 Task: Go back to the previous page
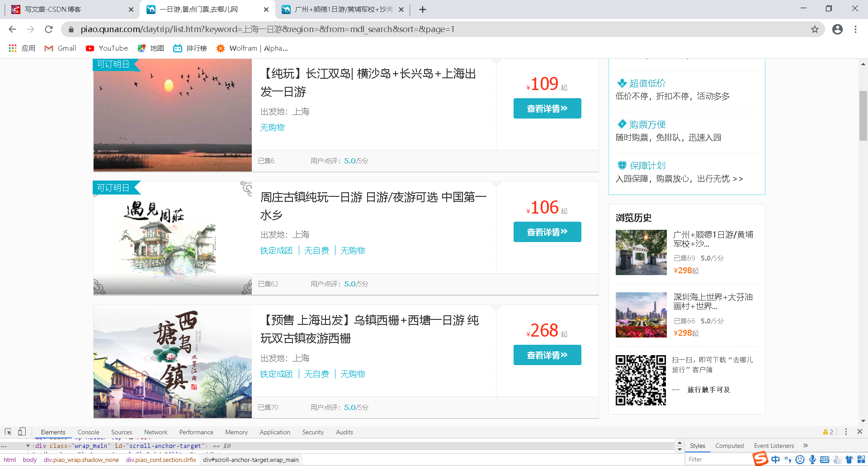(x=12, y=29)
